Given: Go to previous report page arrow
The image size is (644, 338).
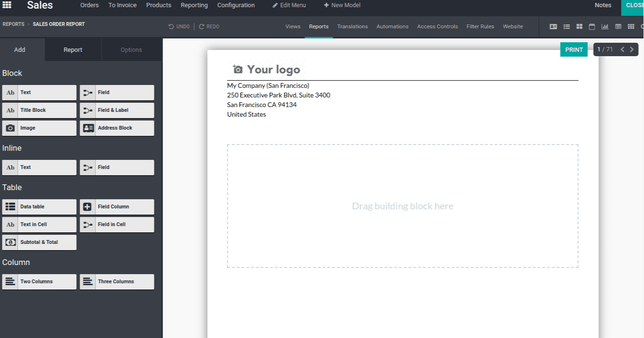Looking at the screenshot, I should coord(622,49).
